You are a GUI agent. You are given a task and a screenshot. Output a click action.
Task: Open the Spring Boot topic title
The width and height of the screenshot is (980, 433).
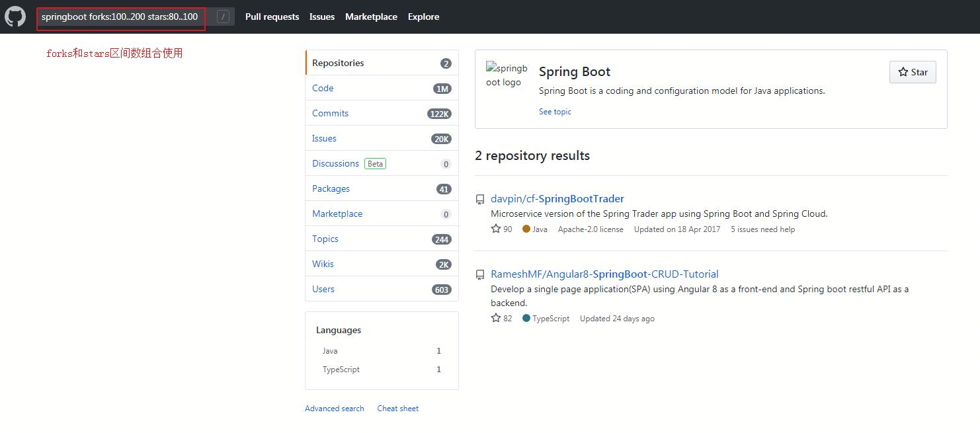click(x=575, y=71)
